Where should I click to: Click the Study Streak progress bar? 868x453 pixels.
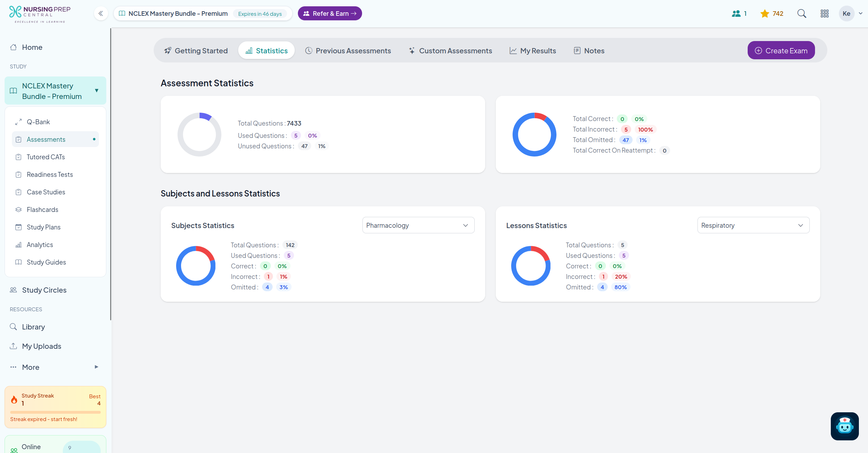(x=55, y=412)
